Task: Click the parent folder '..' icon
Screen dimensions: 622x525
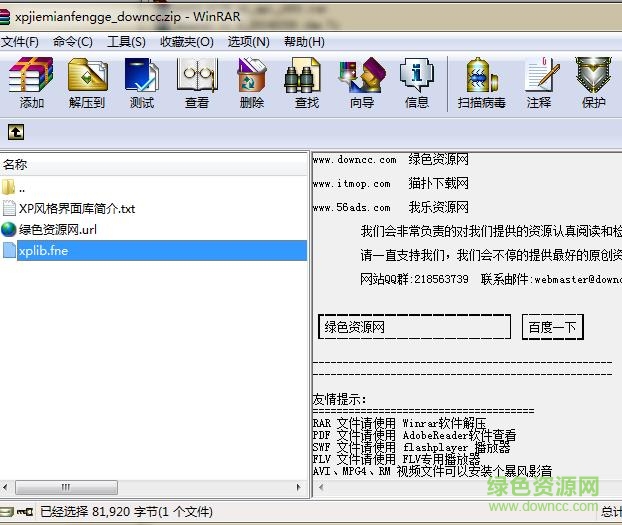Action: [x=8, y=187]
